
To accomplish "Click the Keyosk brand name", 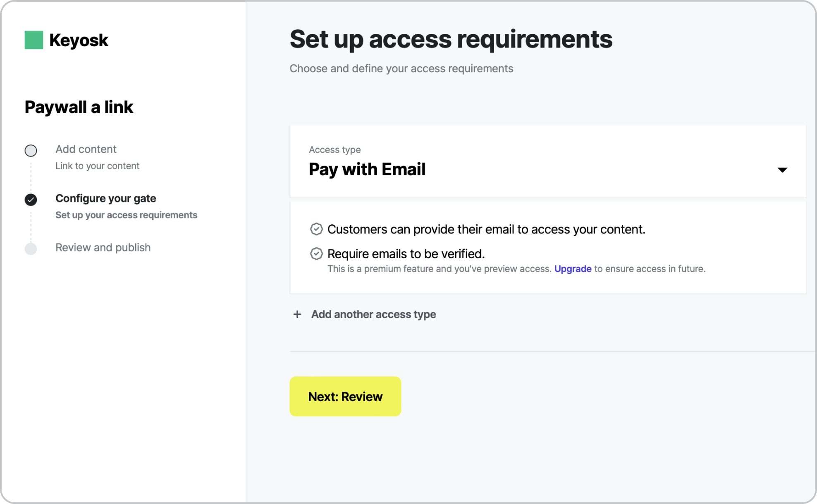I will (79, 40).
